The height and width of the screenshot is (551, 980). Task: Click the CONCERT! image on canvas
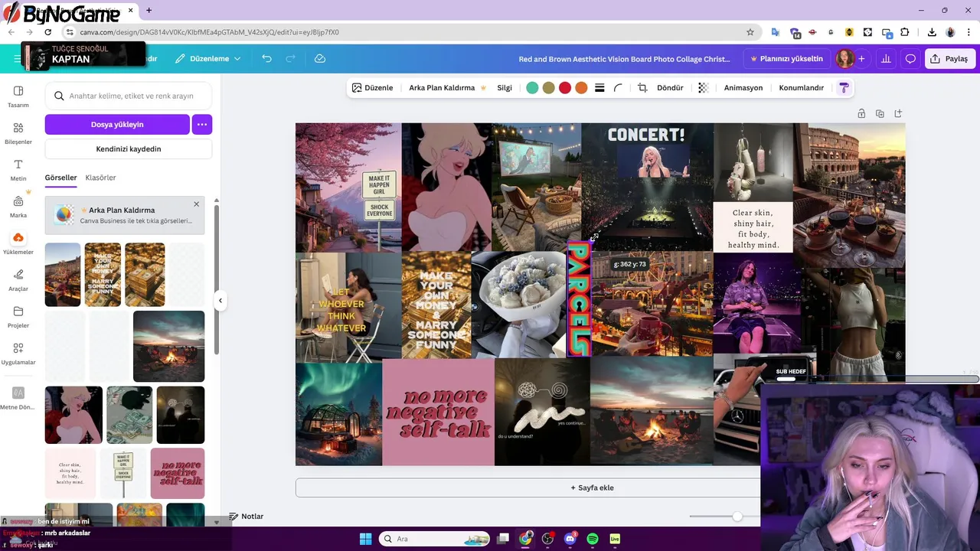[647, 187]
